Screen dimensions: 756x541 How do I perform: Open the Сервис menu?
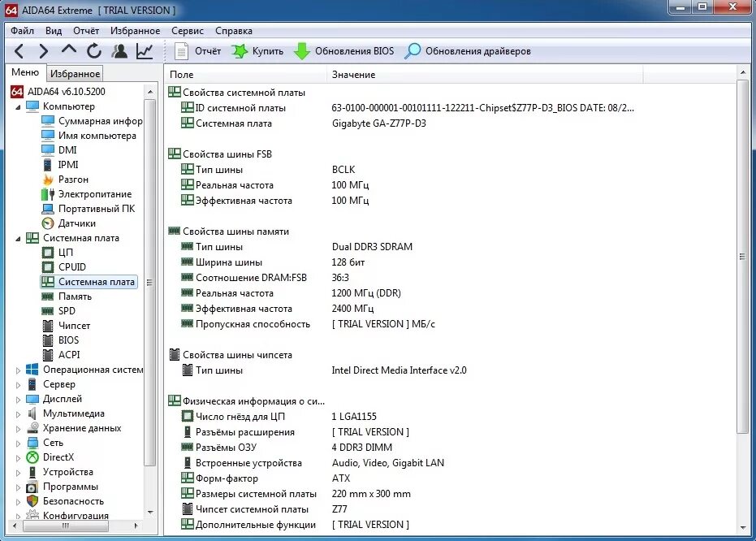[x=188, y=31]
